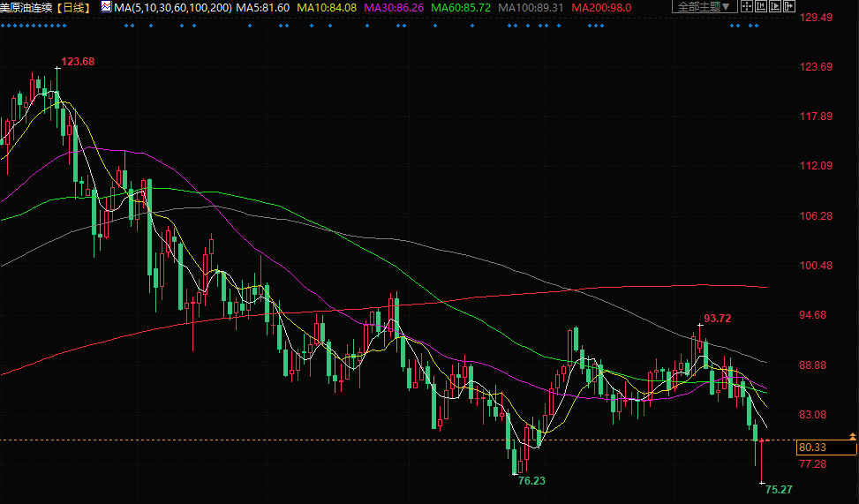This screenshot has width=859, height=504.
Task: Click the 83.08 axis price
Action: (x=812, y=414)
